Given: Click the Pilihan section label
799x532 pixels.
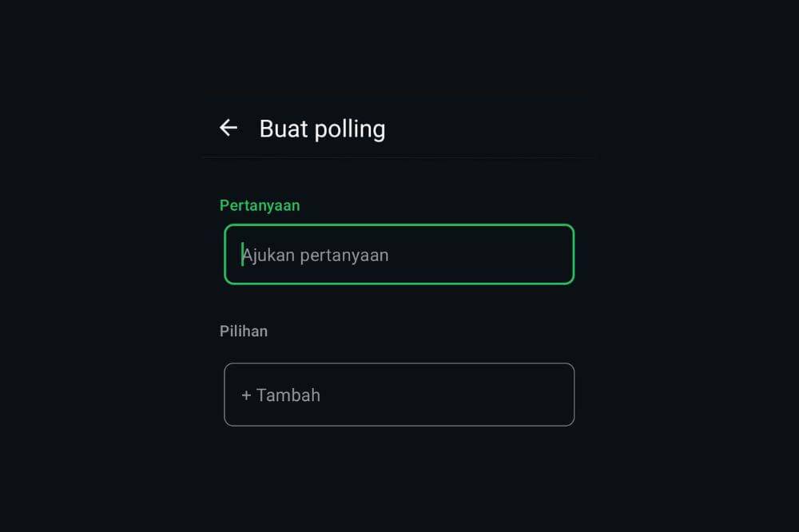Looking at the screenshot, I should point(244,331).
